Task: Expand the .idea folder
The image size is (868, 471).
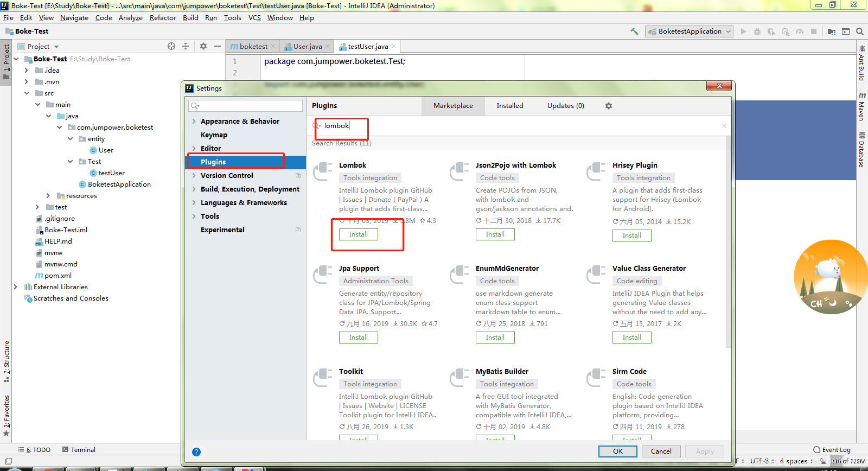Action: 27,71
